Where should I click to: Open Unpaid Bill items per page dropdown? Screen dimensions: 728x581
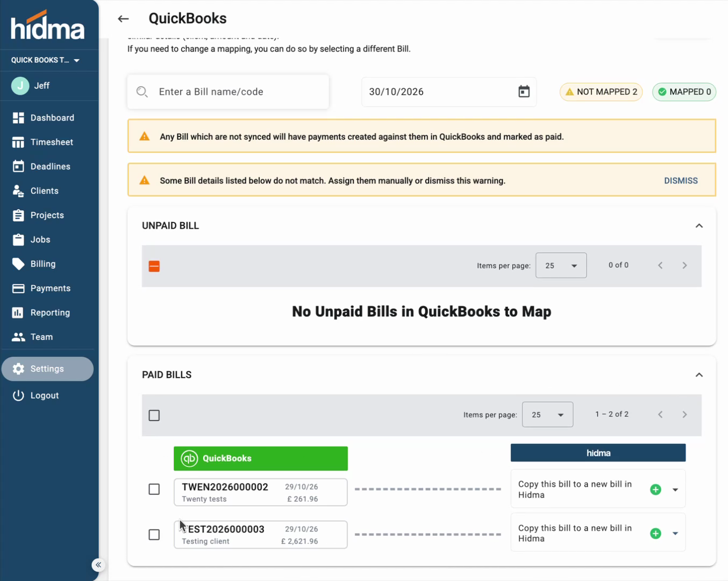561,266
